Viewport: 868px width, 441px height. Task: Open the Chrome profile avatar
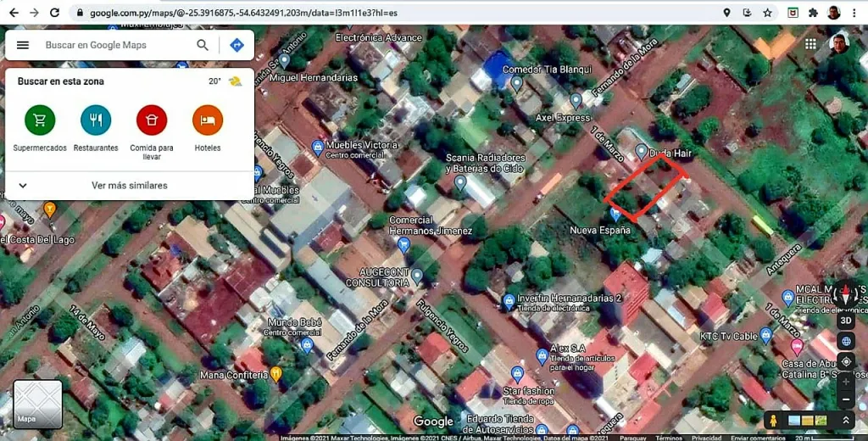coord(834,13)
